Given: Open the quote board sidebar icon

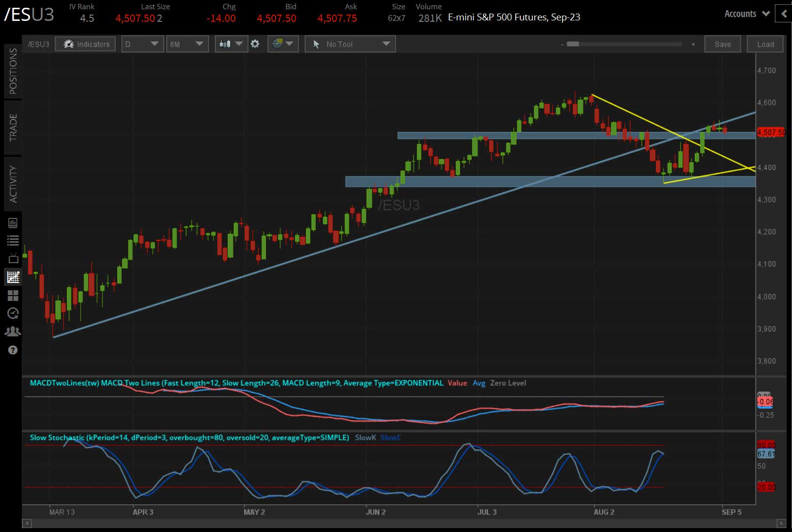Looking at the screenshot, I should tap(13, 223).
